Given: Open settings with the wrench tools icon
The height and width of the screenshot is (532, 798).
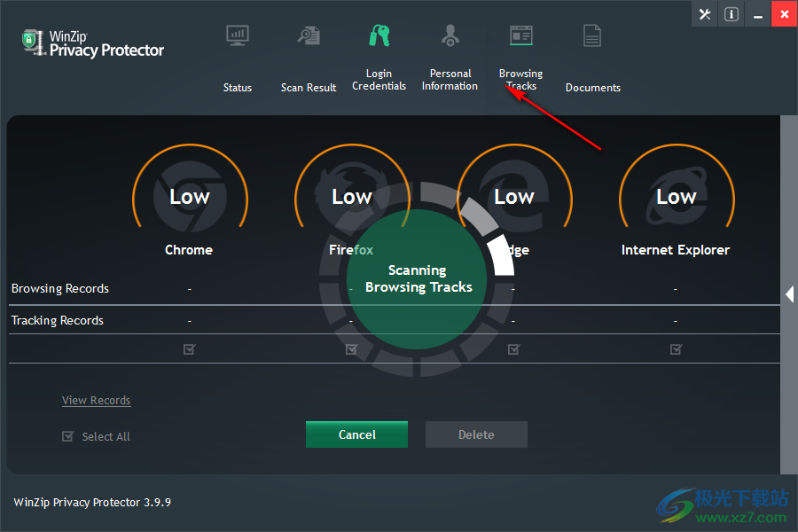Looking at the screenshot, I should tap(705, 14).
